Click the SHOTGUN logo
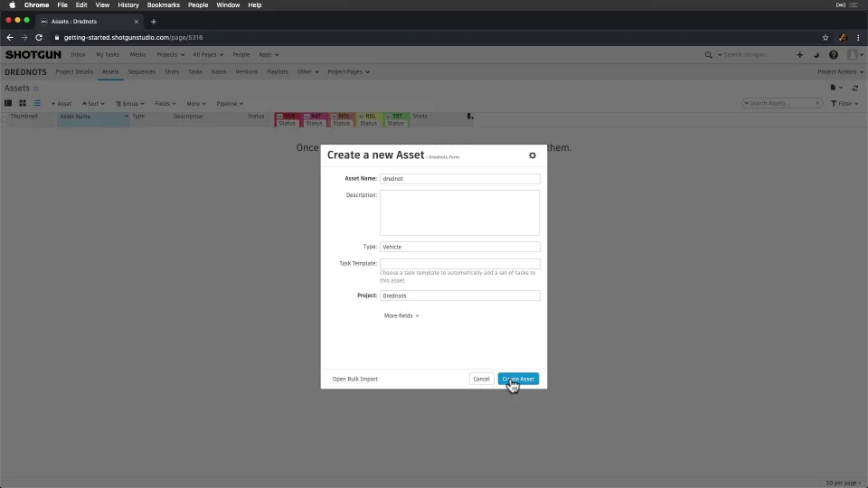The width and height of the screenshot is (868, 488). coord(33,55)
